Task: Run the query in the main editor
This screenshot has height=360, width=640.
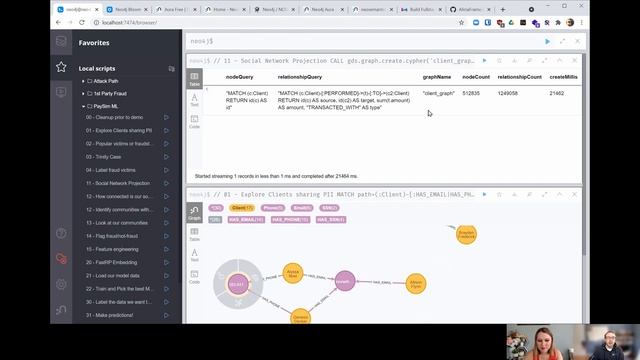Action: pos(547,41)
